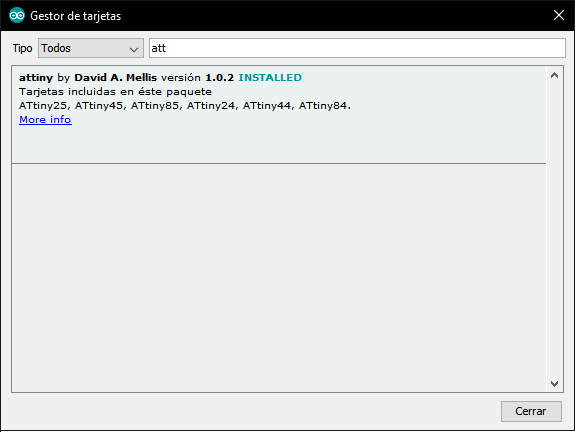Click the scroll up arrow of the list
Image resolution: width=575 pixels, height=432 pixels.
[554, 76]
